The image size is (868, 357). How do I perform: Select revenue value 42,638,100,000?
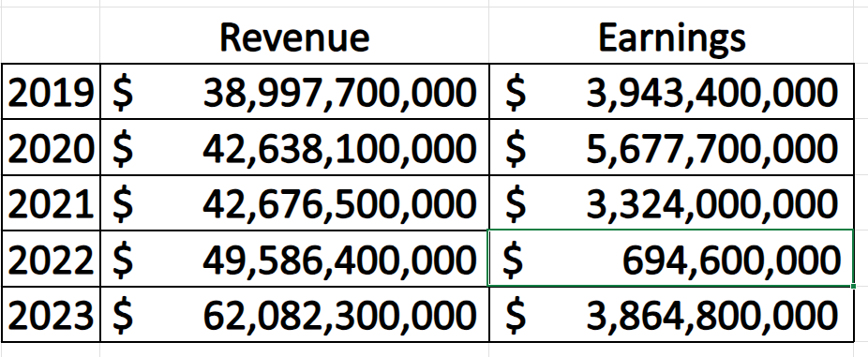(294, 147)
